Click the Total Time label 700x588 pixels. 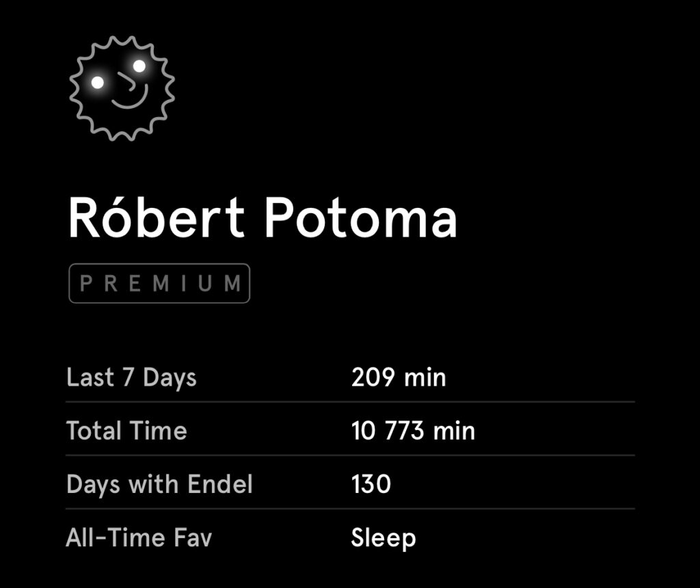click(x=126, y=431)
